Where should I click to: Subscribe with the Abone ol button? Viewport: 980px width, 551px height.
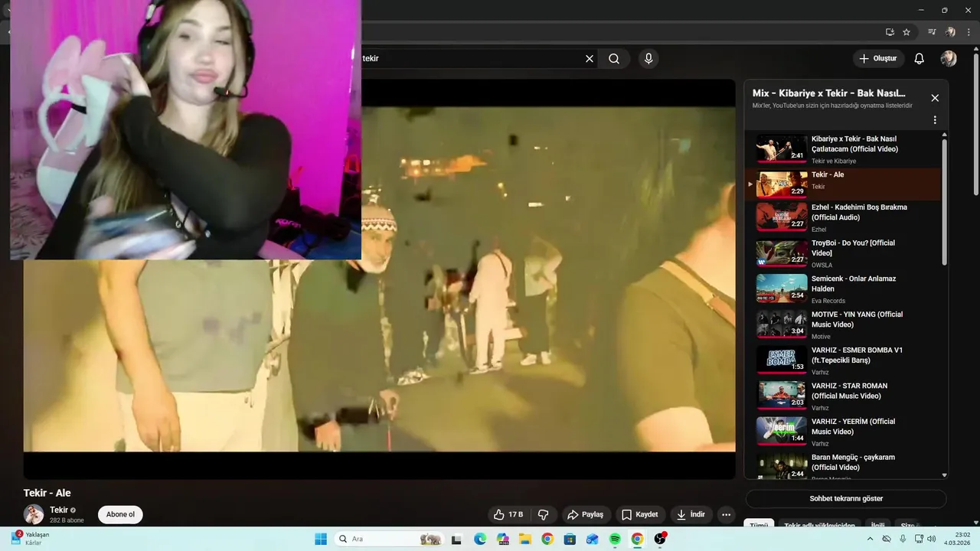[120, 514]
